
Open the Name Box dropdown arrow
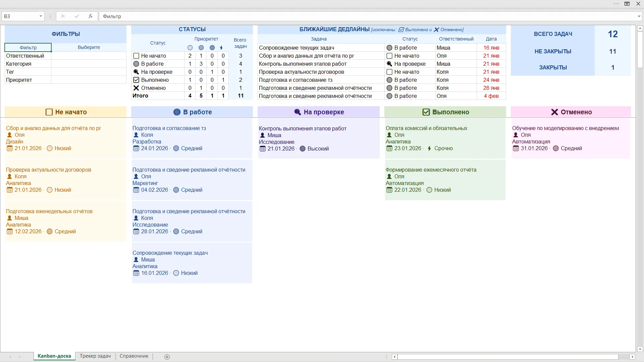(41, 16)
